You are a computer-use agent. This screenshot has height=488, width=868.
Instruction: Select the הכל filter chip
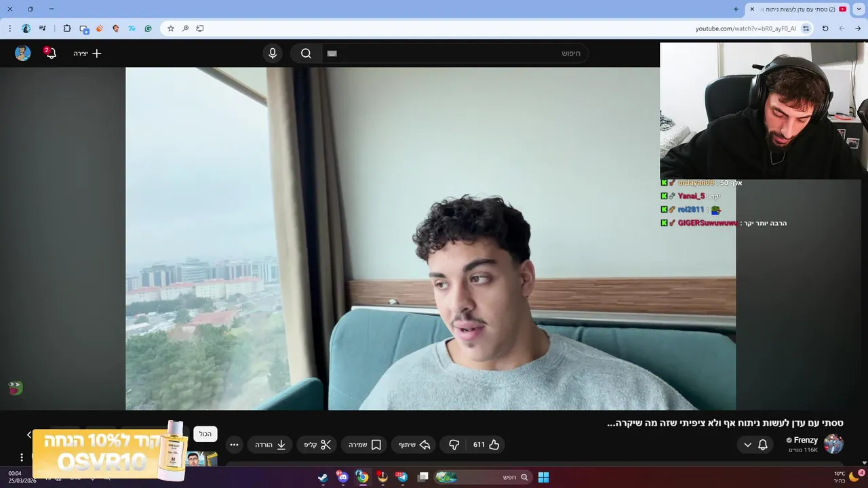[205, 434]
